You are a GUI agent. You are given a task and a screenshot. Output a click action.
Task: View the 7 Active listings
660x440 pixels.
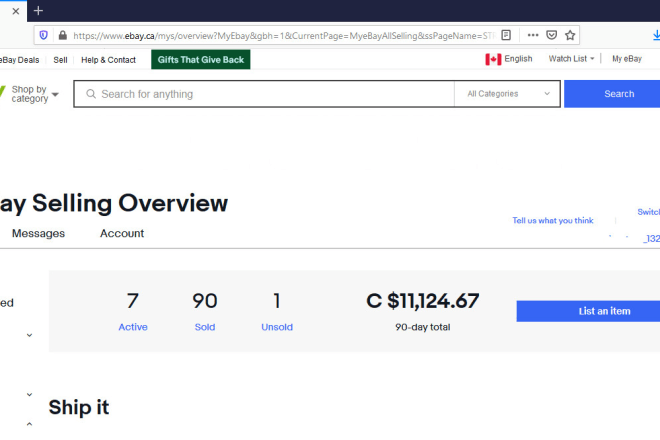[x=133, y=311]
